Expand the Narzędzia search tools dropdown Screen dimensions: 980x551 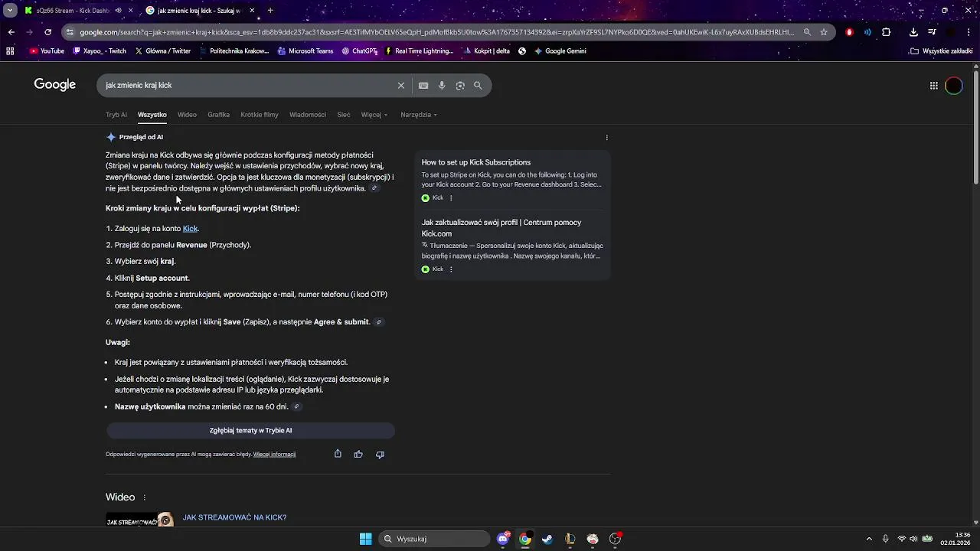[x=419, y=115]
